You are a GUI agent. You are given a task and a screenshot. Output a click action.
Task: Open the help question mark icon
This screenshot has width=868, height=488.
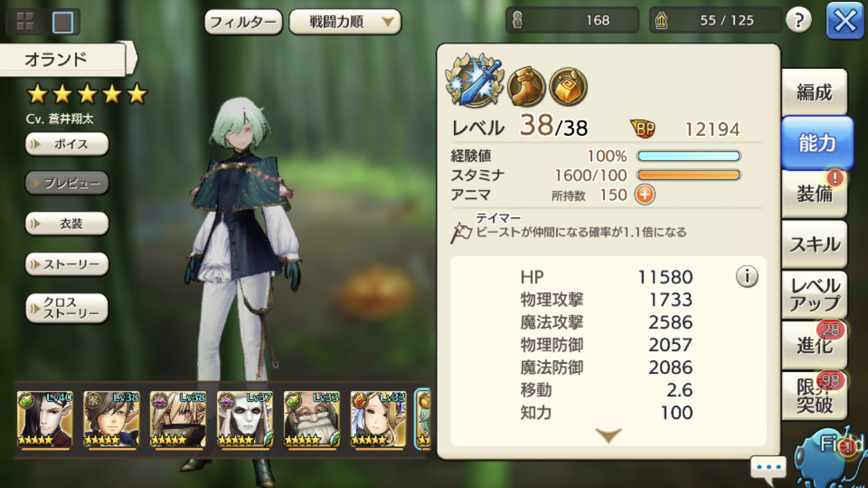pyautogui.click(x=798, y=21)
